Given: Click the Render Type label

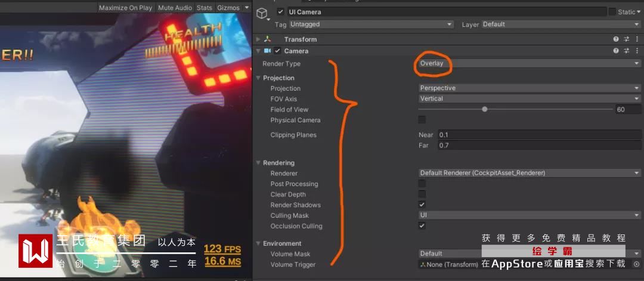Looking at the screenshot, I should 281,64.
